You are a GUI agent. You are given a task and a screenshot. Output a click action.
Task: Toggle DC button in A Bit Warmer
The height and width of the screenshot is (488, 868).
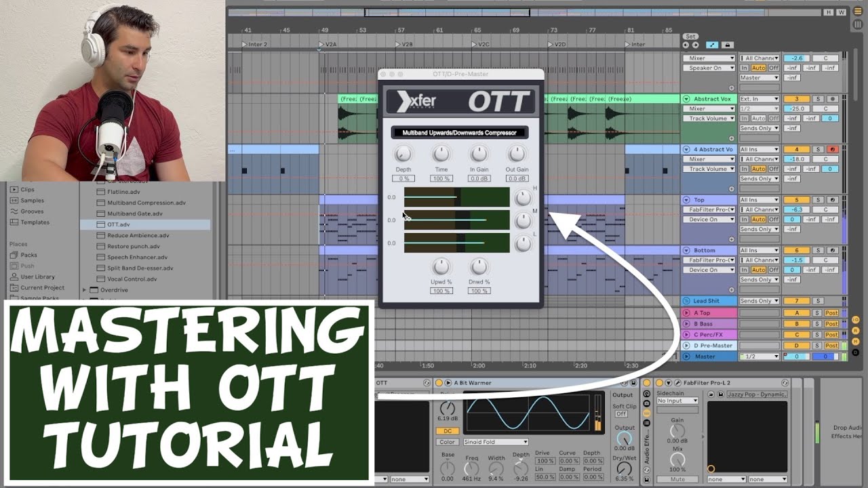pos(448,431)
